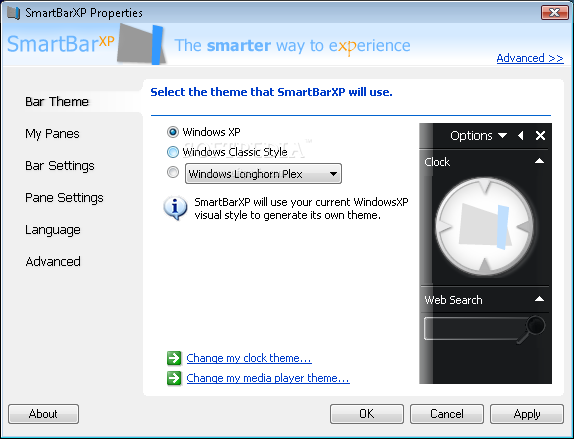Open the Change my media player theme link
The width and height of the screenshot is (574, 439).
coord(268,378)
